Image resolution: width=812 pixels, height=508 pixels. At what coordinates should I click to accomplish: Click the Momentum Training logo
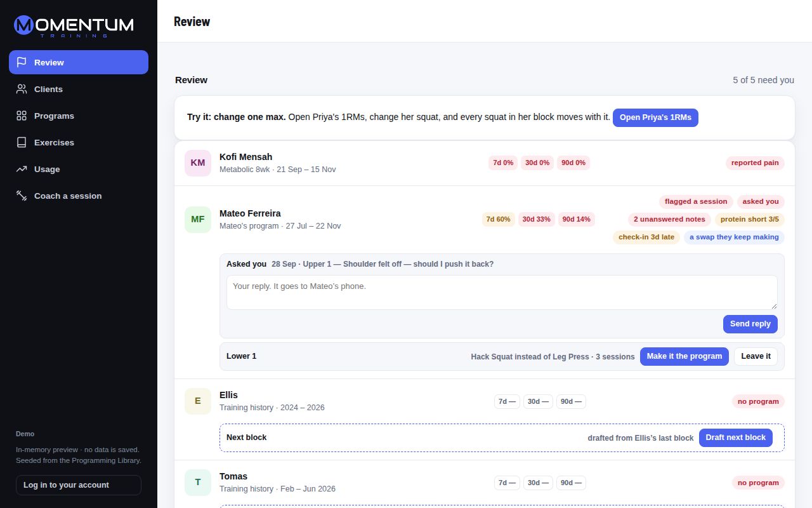coord(74,26)
